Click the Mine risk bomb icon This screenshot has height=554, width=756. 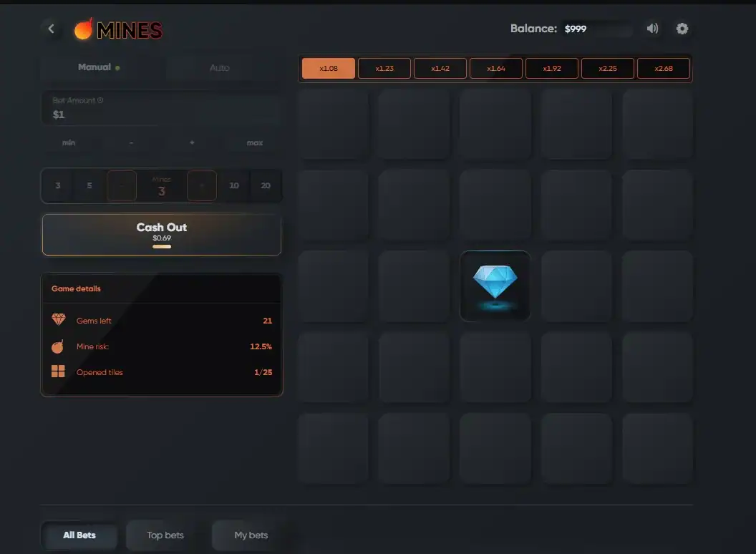point(59,346)
